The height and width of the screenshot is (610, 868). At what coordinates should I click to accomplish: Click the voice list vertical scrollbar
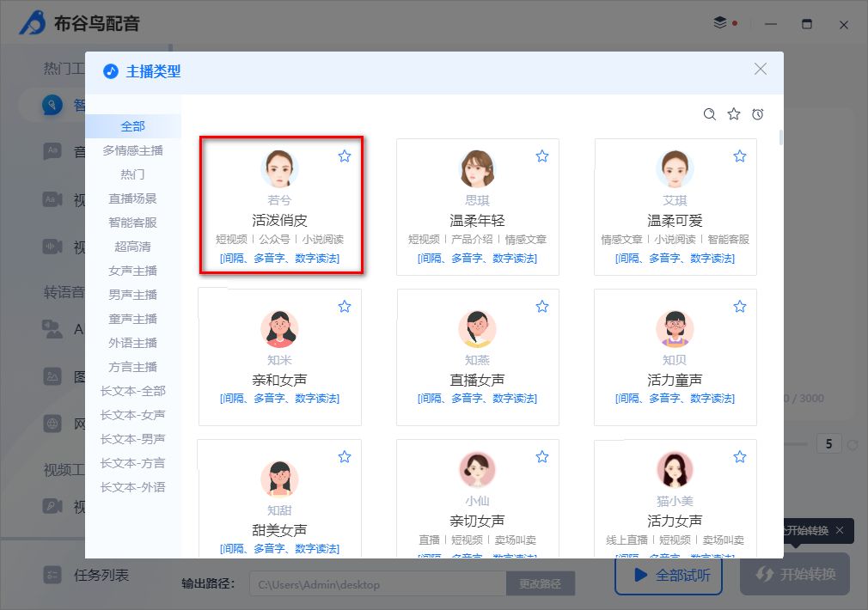click(780, 137)
